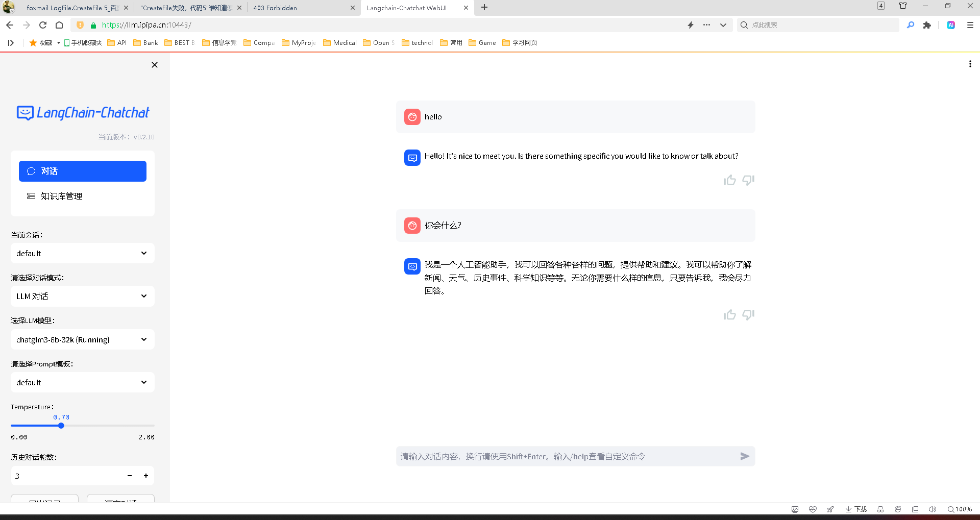Select the Langchain-Chatchat WebUI tab

point(406,8)
